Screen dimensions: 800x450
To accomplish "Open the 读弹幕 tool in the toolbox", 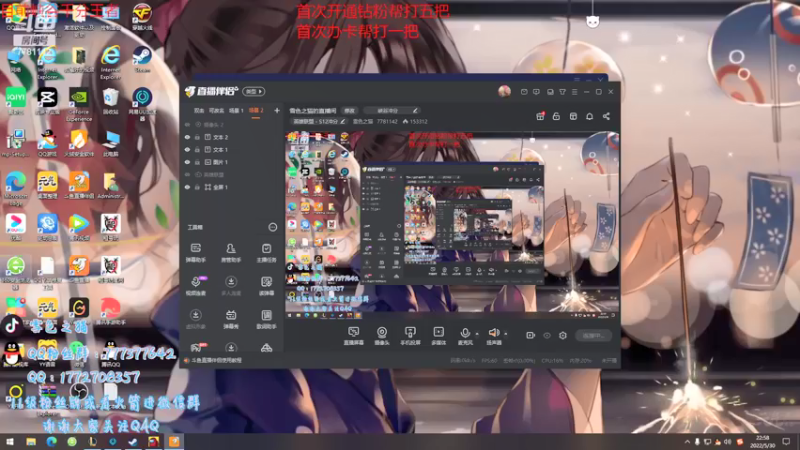I will (x=266, y=286).
